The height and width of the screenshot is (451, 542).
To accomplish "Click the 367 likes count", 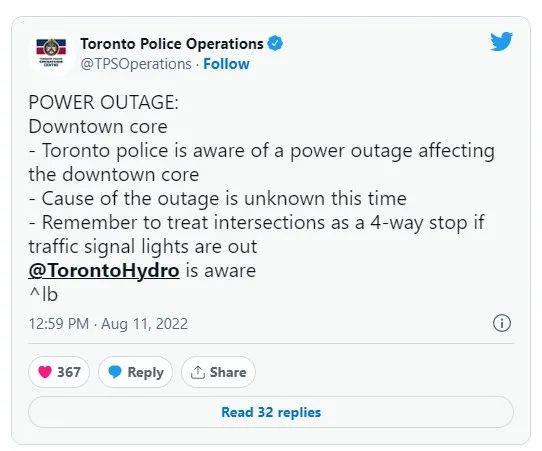I will pyautogui.click(x=69, y=372).
